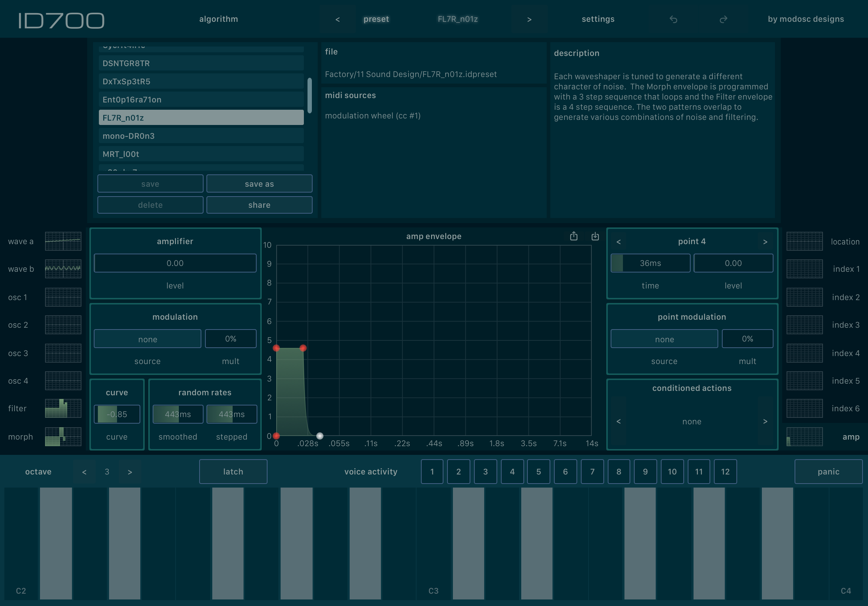Open the filter envelope thumbnail
Screen dimensions: 868x606
click(x=63, y=408)
